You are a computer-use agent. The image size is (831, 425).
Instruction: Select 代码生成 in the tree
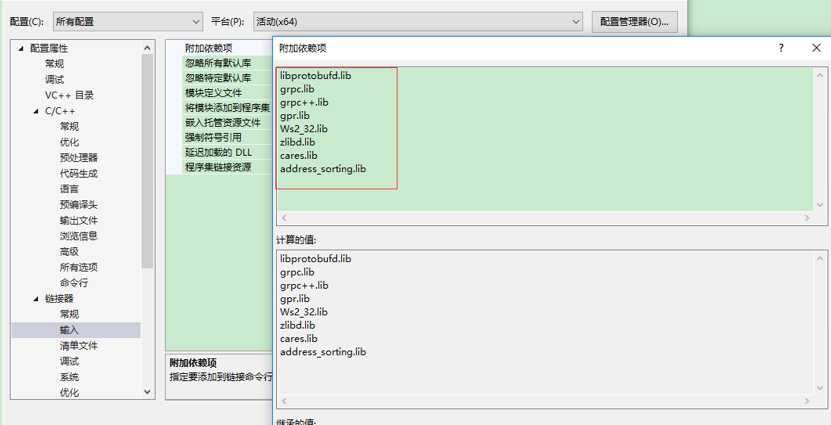pyautogui.click(x=78, y=174)
